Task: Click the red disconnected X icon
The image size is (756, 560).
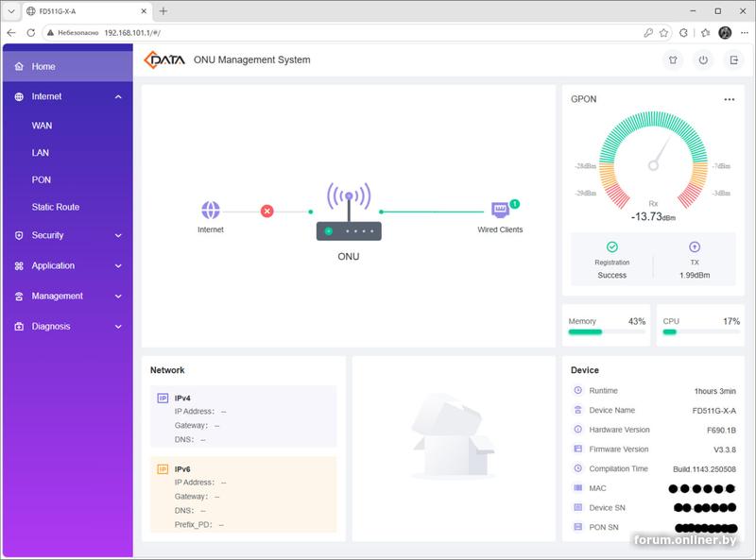Action: point(267,212)
